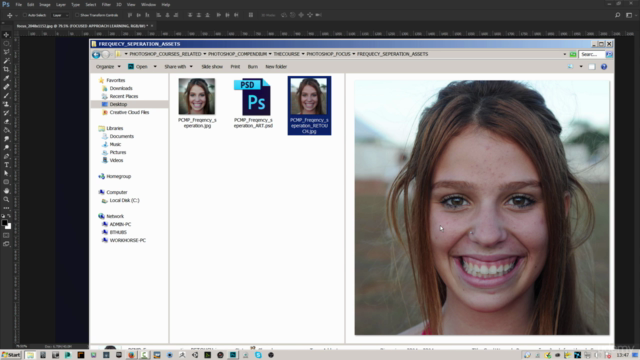Click Explorer Help question mark icon
The height and width of the screenshot is (360, 640).
click(604, 67)
